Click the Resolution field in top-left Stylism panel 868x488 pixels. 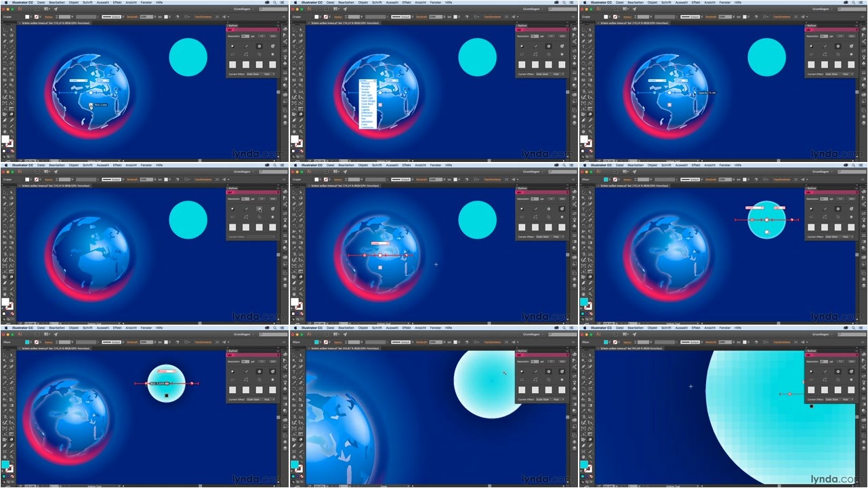pos(245,36)
